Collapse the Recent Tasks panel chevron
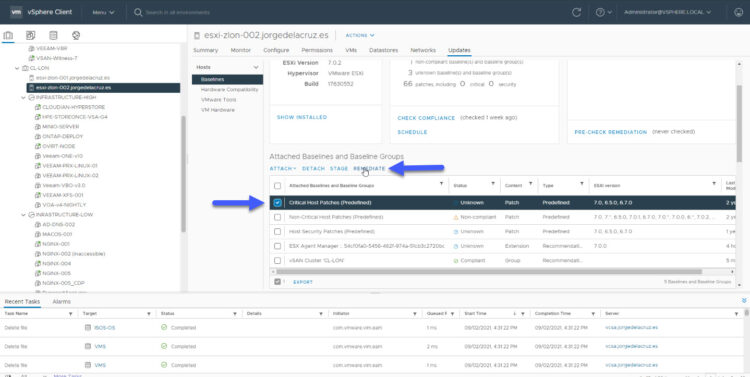The width and height of the screenshot is (750, 377). pyautogui.click(x=744, y=300)
